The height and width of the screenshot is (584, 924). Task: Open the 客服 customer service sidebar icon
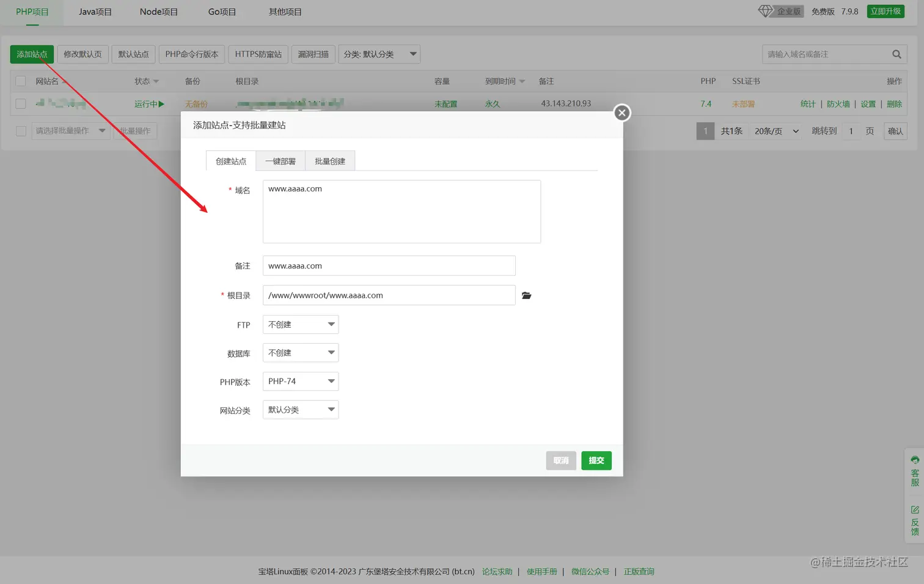click(915, 471)
